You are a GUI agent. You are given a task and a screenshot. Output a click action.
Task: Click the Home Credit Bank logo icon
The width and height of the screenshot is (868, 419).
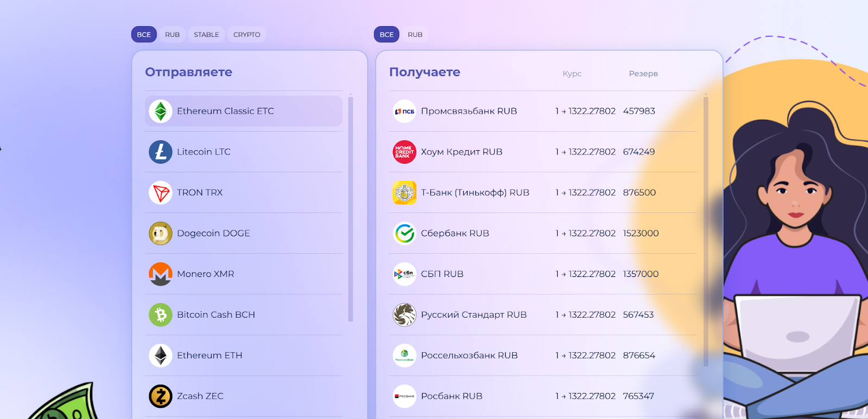point(405,152)
